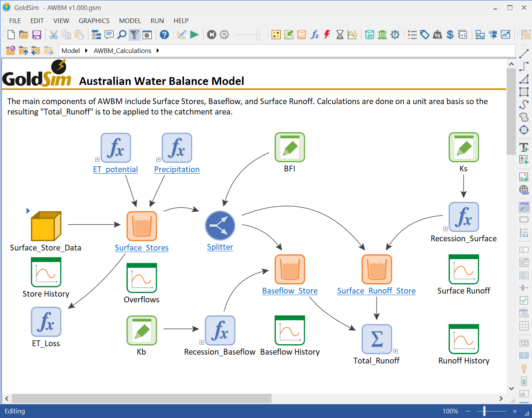Select the Store History result element
This screenshot has height=418, width=532.
[46, 272]
